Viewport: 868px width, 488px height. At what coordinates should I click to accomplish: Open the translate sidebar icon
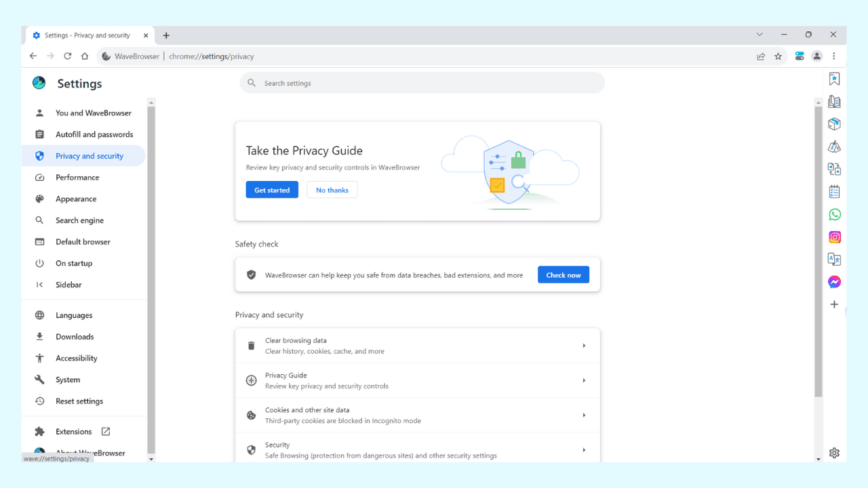coord(834,258)
